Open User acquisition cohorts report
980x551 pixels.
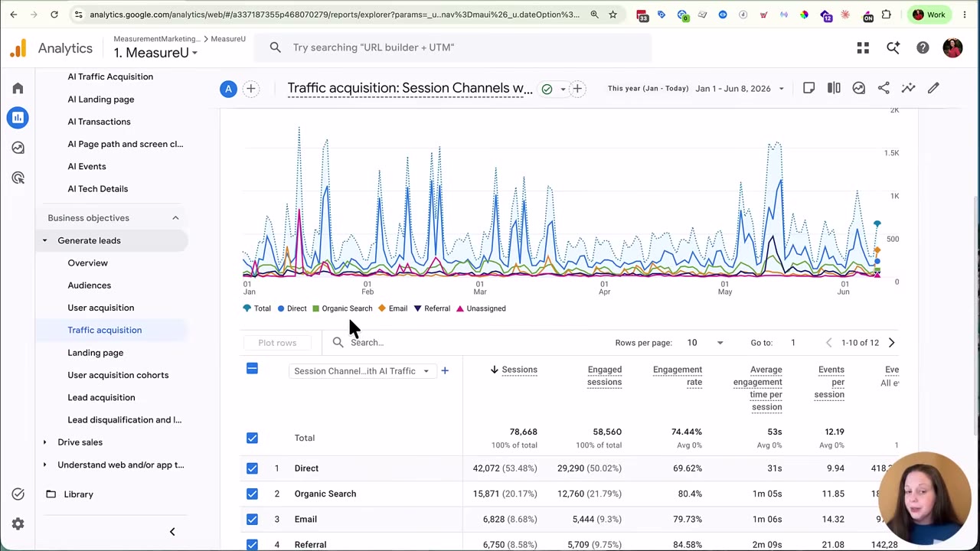[x=118, y=375]
